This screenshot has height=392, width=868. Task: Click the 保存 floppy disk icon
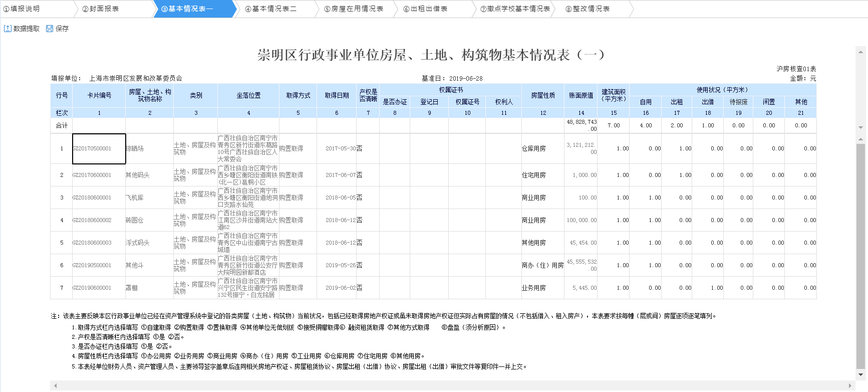coord(50,29)
